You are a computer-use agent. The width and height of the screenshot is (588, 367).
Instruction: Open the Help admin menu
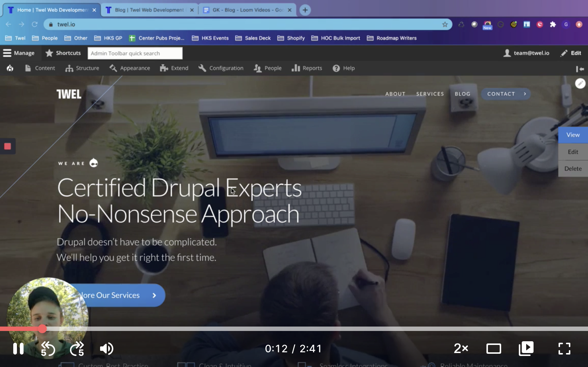[x=344, y=68]
